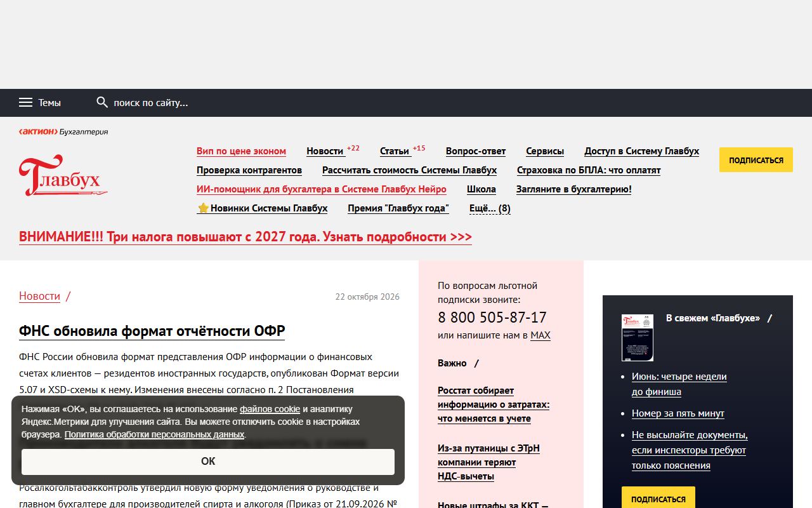Open Загляните в бухгалтерию! link
The height and width of the screenshot is (508, 812).
click(574, 189)
